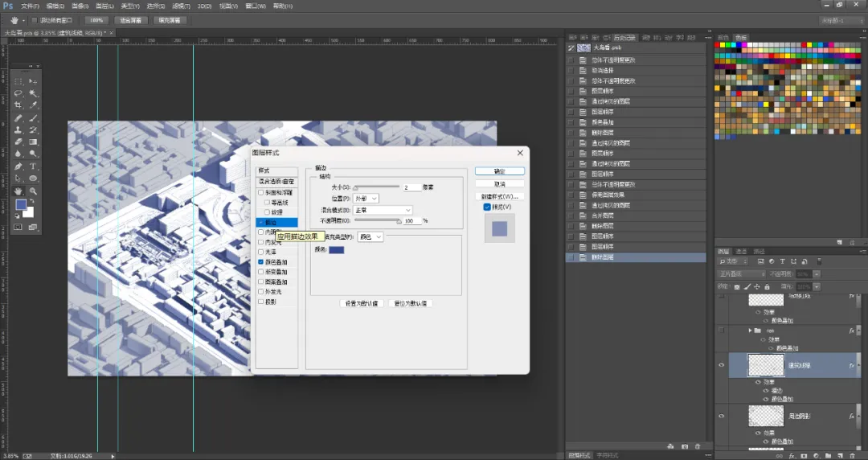
Task: Click 新建样式(W)... button
Action: tap(499, 196)
